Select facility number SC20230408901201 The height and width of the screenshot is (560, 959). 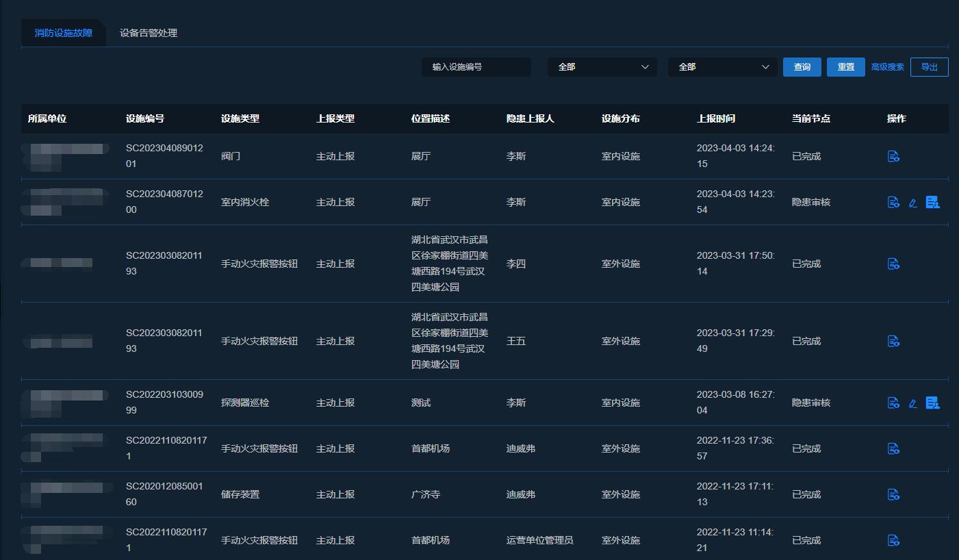tap(164, 156)
